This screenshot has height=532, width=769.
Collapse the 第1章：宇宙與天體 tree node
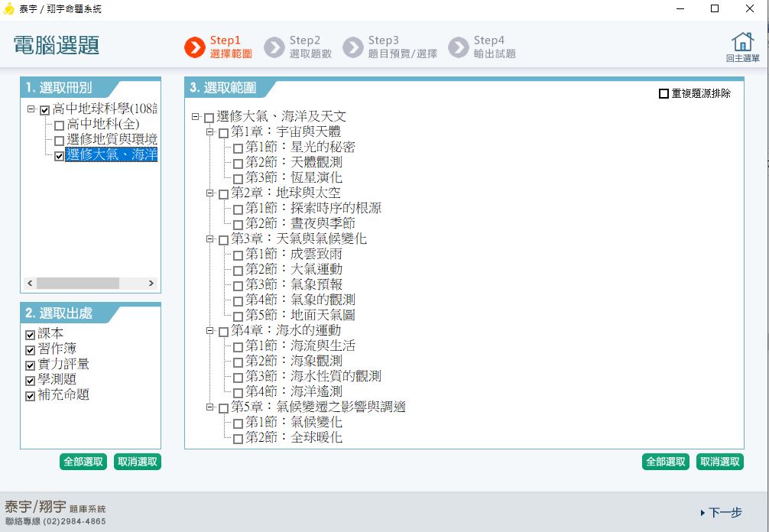click(209, 132)
